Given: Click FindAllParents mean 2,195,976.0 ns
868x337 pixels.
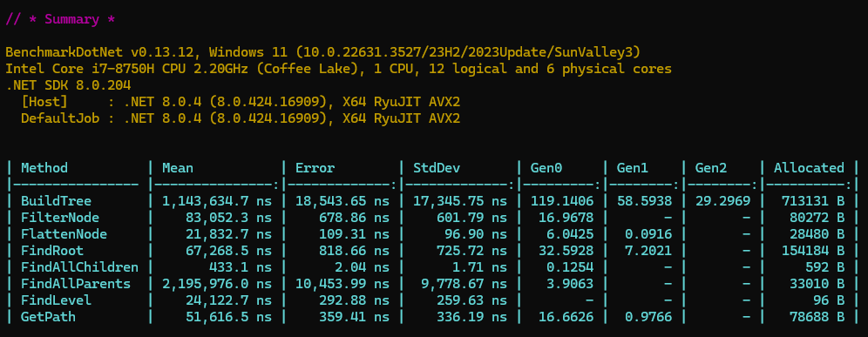Looking at the screenshot, I should [217, 284].
